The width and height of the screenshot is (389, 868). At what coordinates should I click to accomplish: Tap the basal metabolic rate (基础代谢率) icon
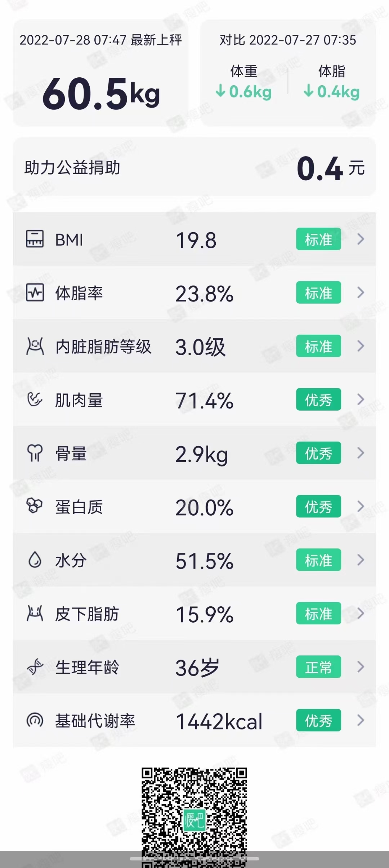click(35, 720)
